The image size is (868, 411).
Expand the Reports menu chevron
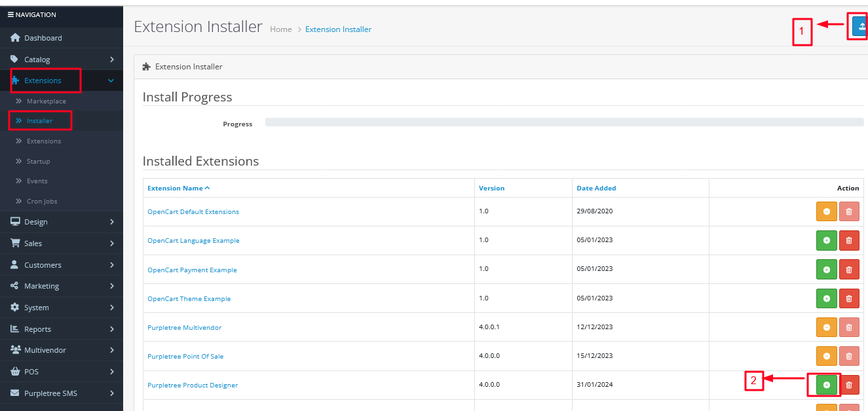(112, 329)
